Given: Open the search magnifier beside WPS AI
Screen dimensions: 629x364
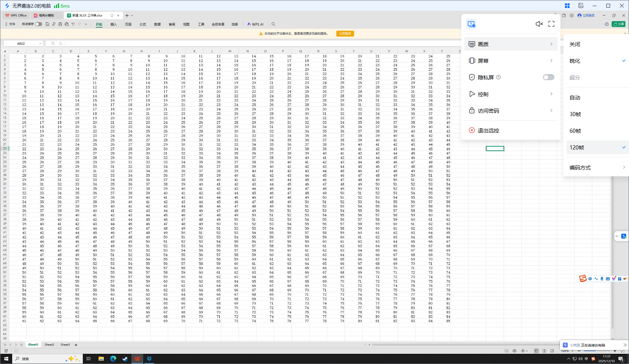Looking at the screenshot, I should [x=273, y=24].
